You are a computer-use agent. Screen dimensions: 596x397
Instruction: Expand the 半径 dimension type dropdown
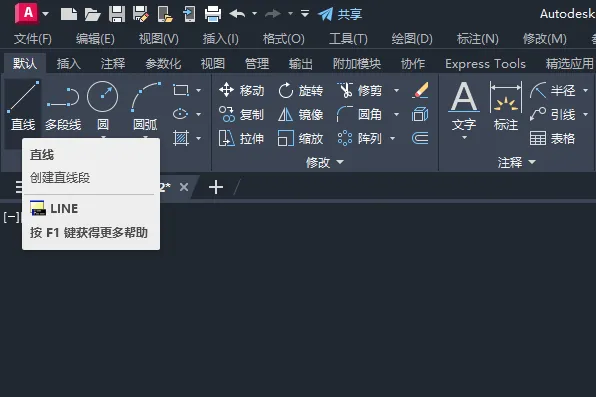(585, 91)
